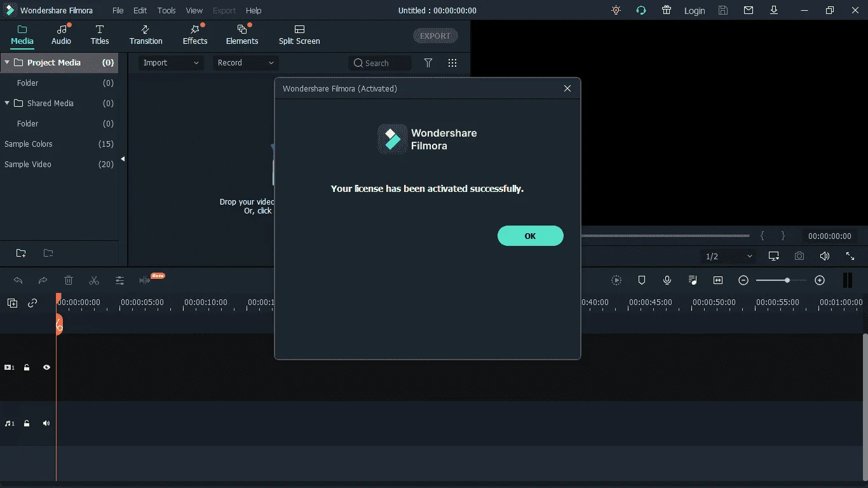Close the Wondershare Filmora activated dialog

coord(567,88)
